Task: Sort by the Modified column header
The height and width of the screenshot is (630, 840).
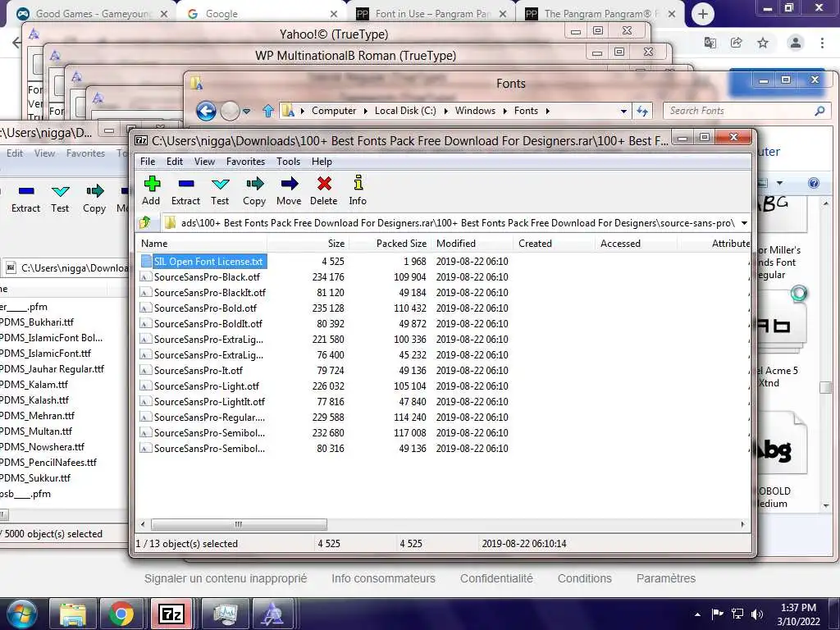Action: 472,243
